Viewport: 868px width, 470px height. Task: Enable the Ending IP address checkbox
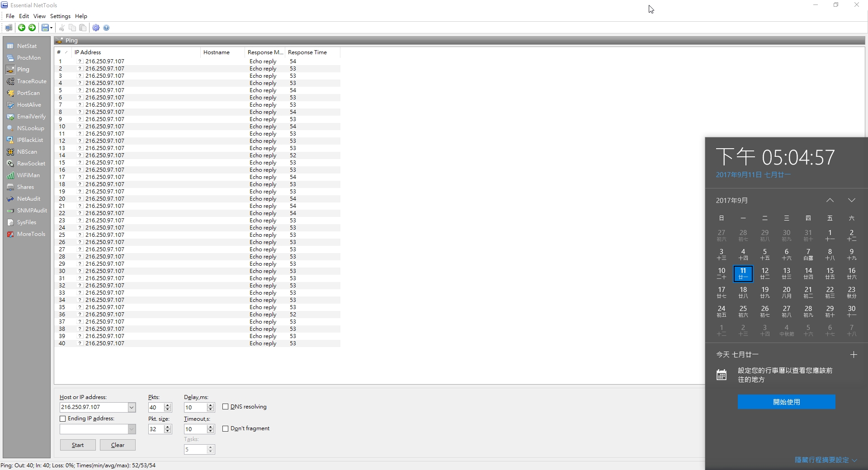[x=63, y=419]
